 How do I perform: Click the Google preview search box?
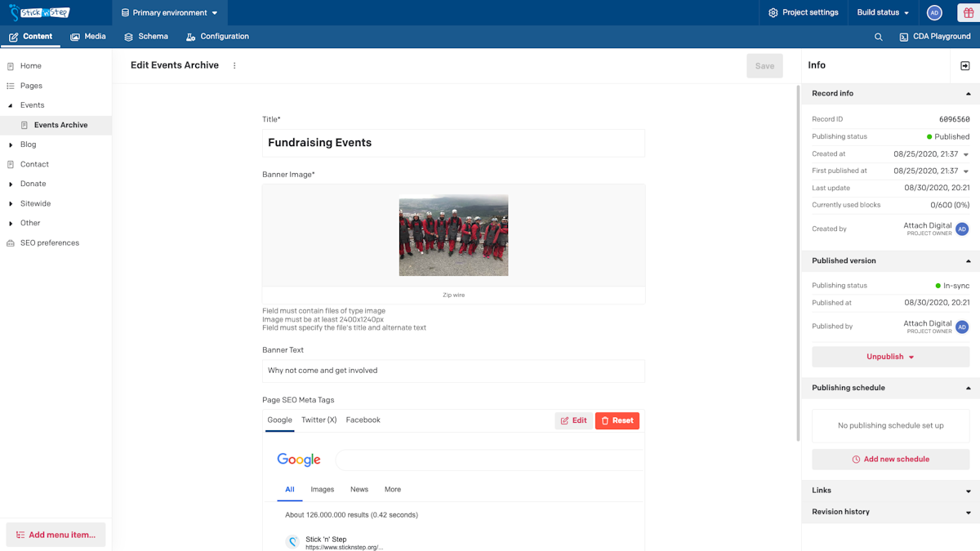tap(490, 460)
